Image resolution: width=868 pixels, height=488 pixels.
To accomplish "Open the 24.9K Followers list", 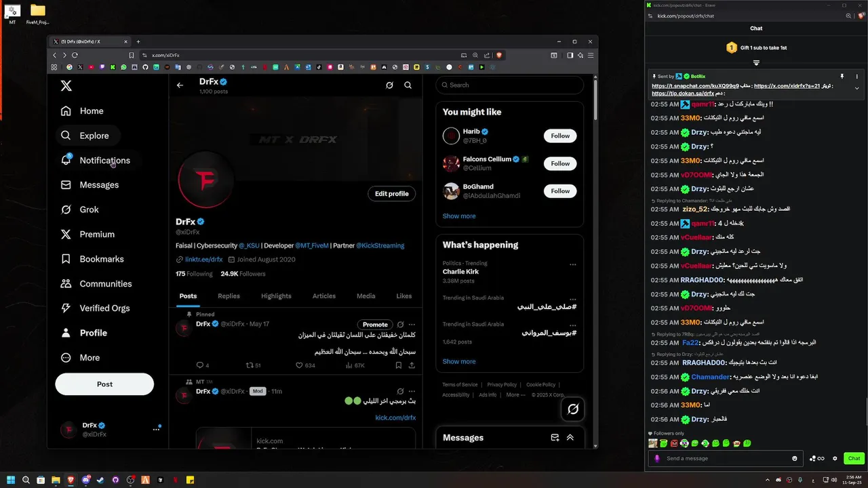I will 243,274.
